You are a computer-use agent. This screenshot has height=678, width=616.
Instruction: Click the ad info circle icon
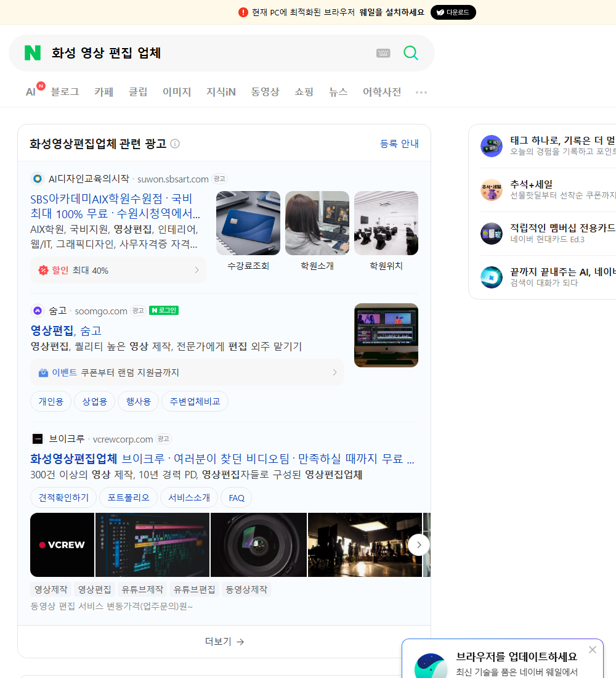(175, 144)
